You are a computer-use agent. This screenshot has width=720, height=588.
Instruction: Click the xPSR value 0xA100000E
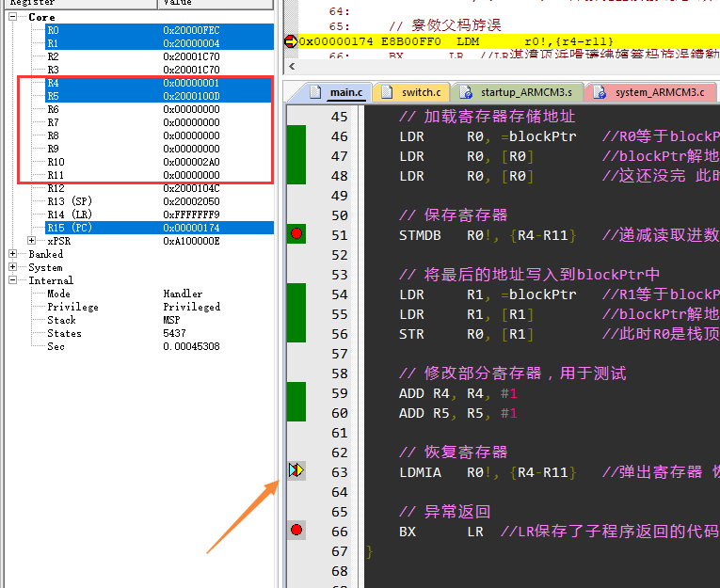click(191, 241)
